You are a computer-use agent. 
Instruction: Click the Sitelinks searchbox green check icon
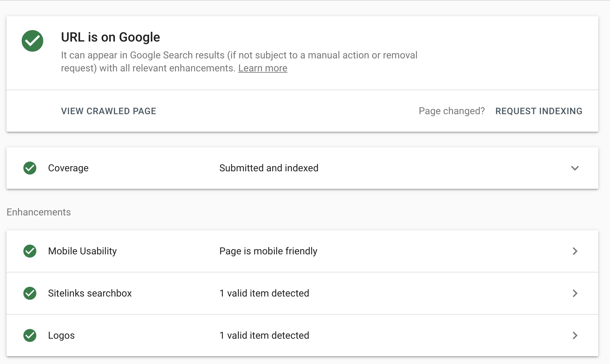[x=30, y=293]
